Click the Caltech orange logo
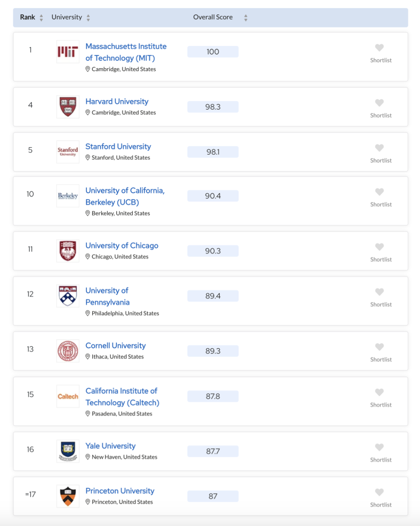420x526 pixels. [68, 396]
